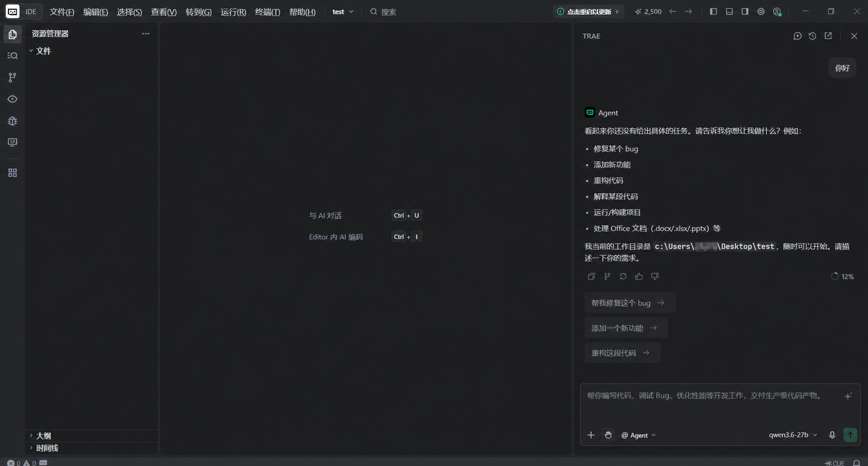The width and height of the screenshot is (868, 466).
Task: Open chat history in TRAE panel
Action: click(813, 36)
